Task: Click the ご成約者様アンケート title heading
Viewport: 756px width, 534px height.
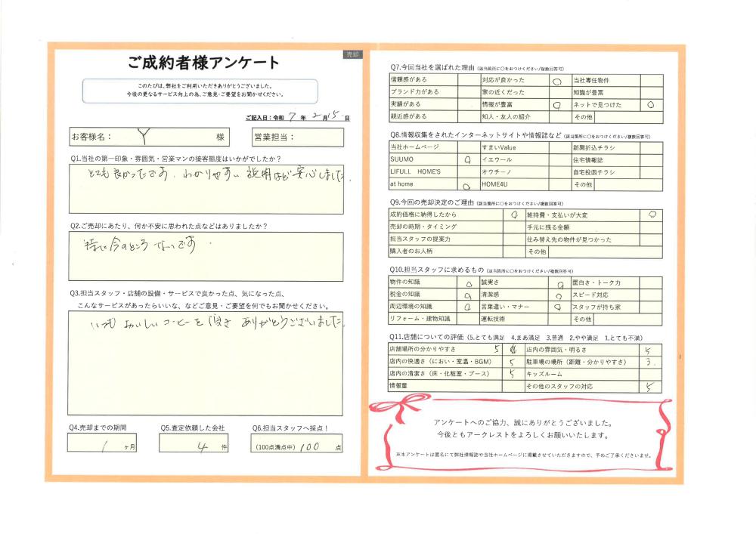Action: coord(204,63)
